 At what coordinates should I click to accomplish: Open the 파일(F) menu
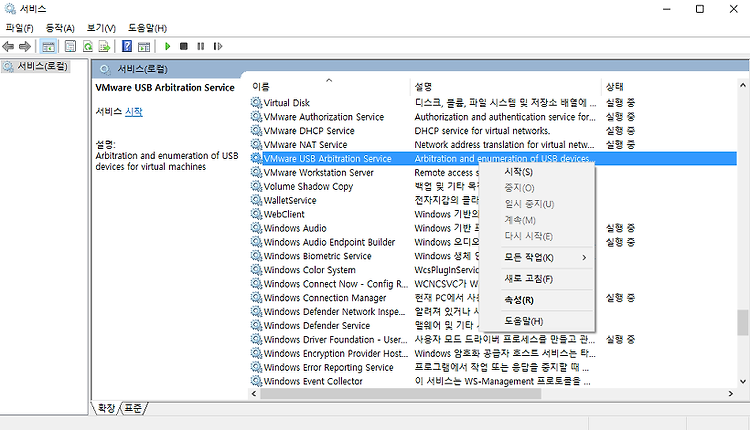tap(20, 28)
